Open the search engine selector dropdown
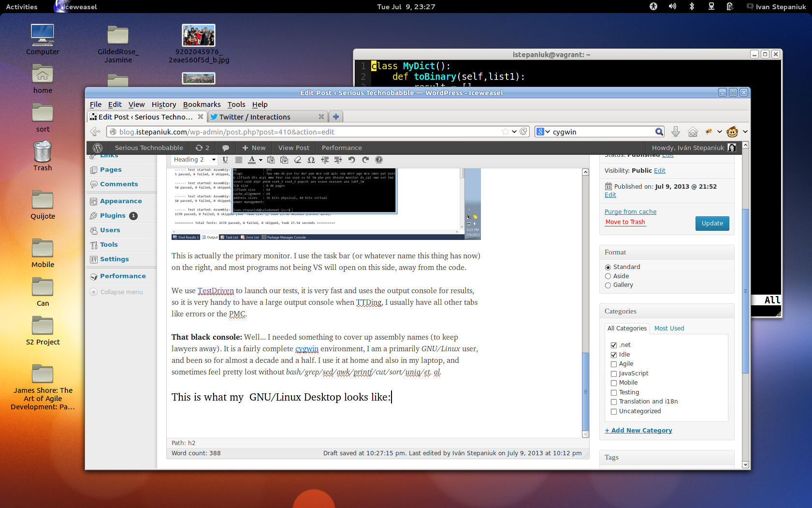 (544, 132)
